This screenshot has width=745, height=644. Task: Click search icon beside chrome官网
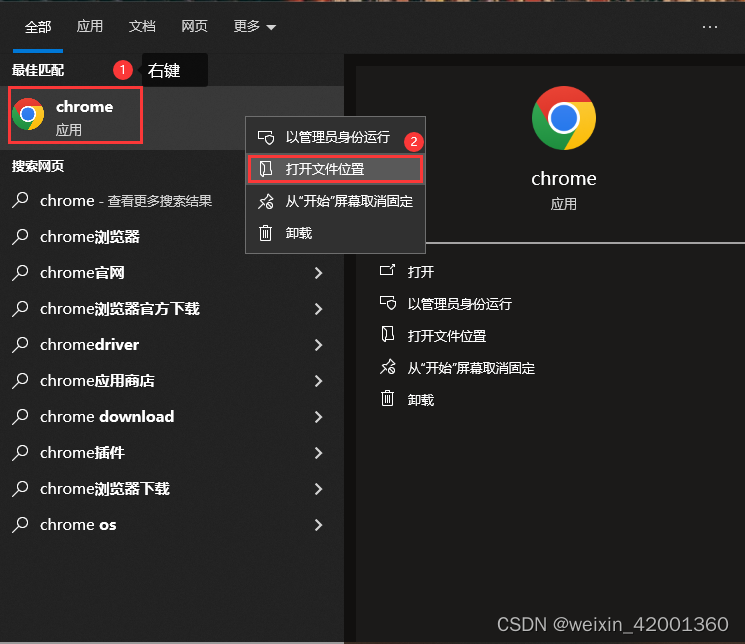(x=20, y=272)
